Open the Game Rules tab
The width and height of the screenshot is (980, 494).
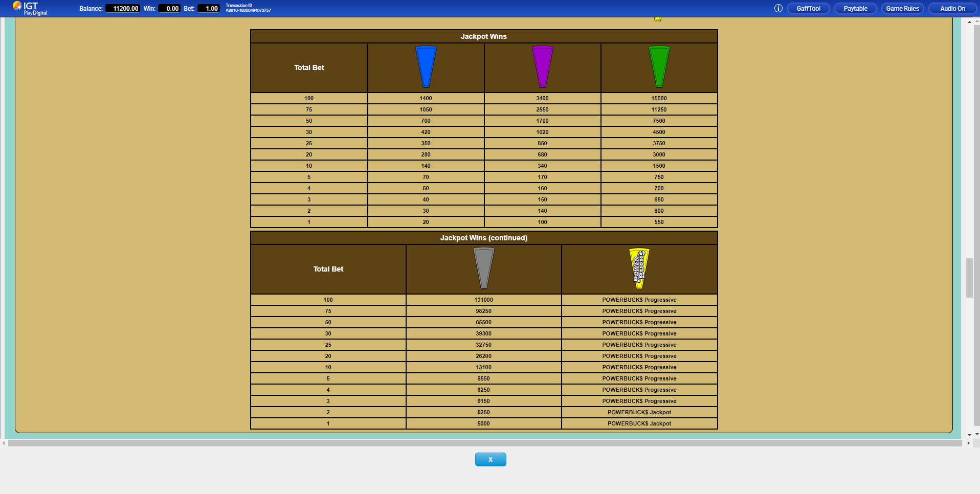(x=902, y=9)
